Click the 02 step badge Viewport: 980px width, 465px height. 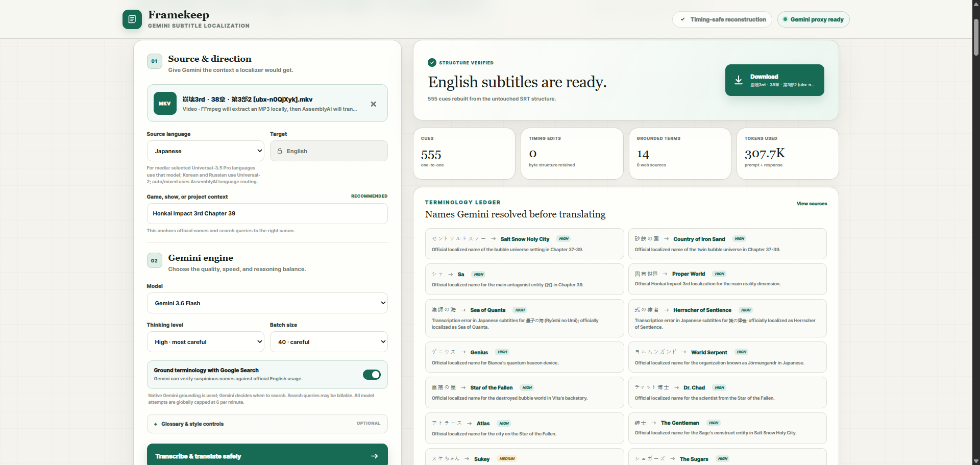(x=154, y=261)
